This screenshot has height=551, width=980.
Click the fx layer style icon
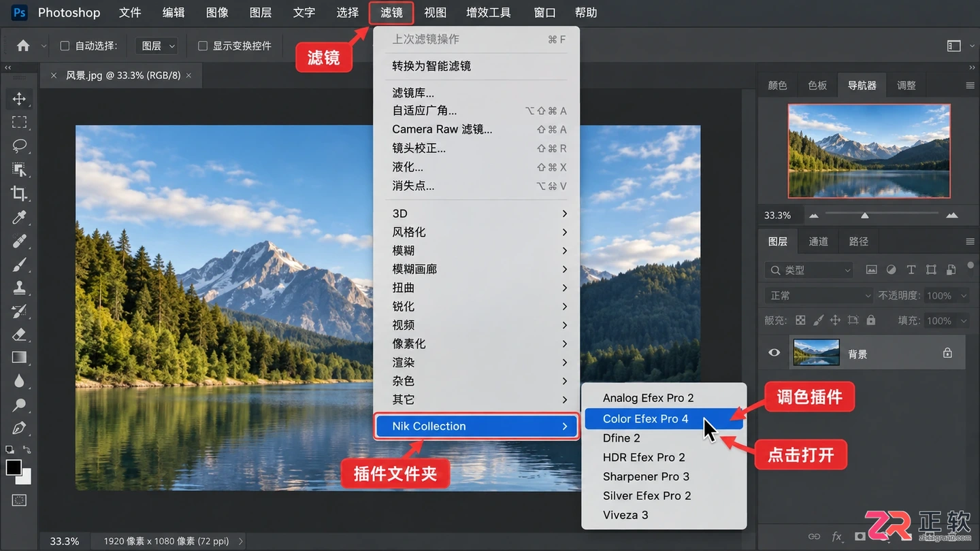pyautogui.click(x=837, y=537)
